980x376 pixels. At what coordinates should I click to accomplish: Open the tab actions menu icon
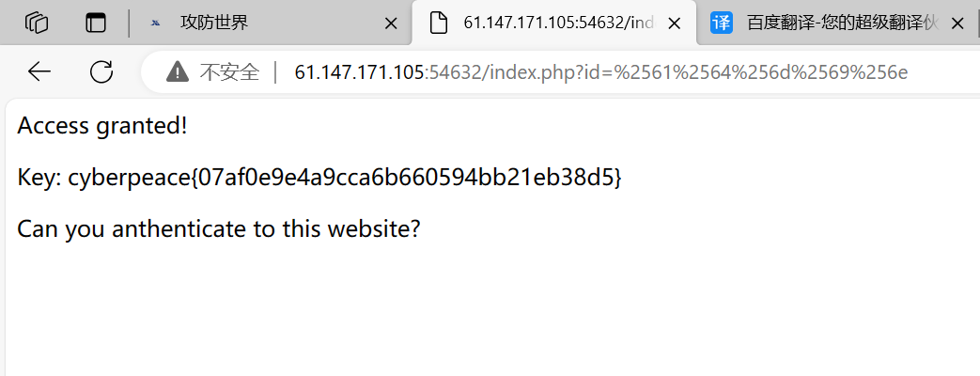96,23
